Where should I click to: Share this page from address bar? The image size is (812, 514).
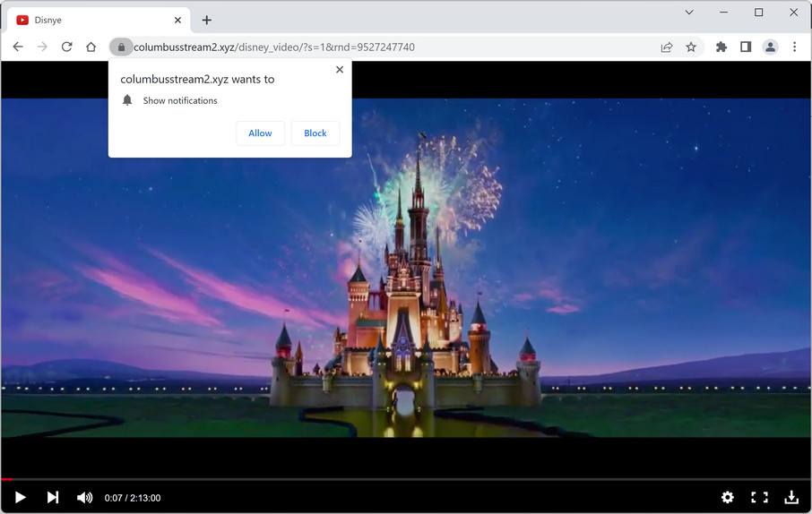coord(667,47)
